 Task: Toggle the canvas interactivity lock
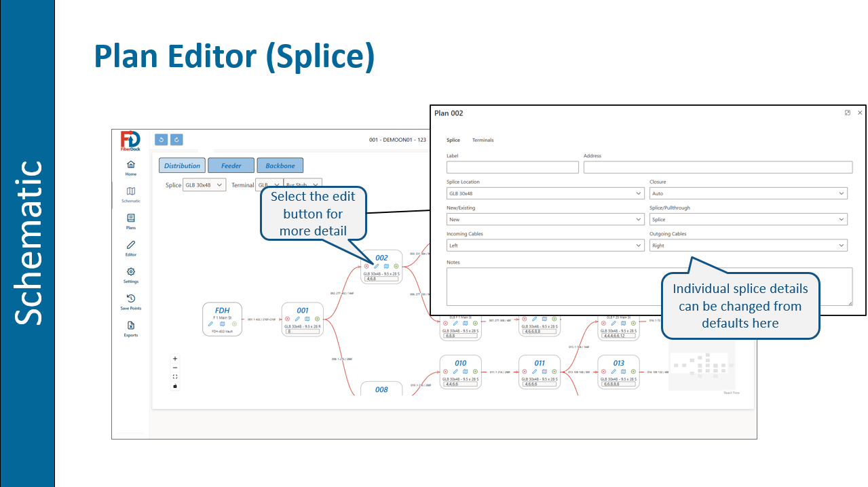(x=175, y=386)
